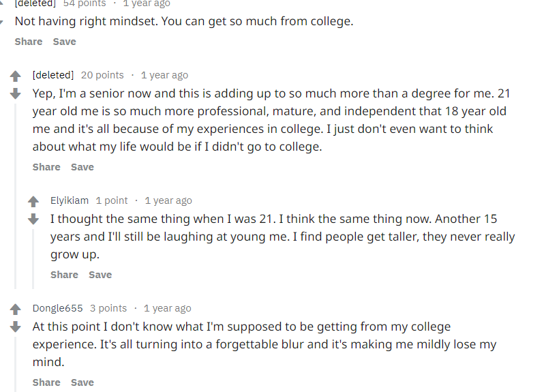Share the senior's college experience comment
544x392 pixels.
pyautogui.click(x=46, y=167)
